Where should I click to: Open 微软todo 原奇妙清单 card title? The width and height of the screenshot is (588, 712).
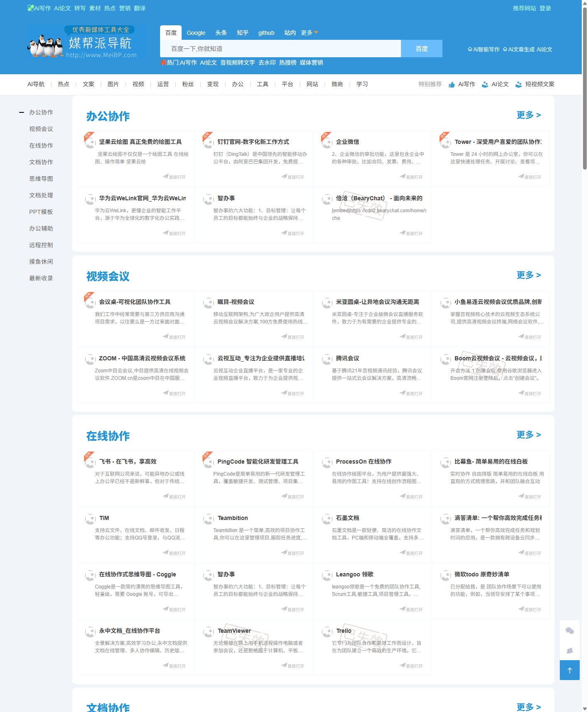click(x=482, y=574)
